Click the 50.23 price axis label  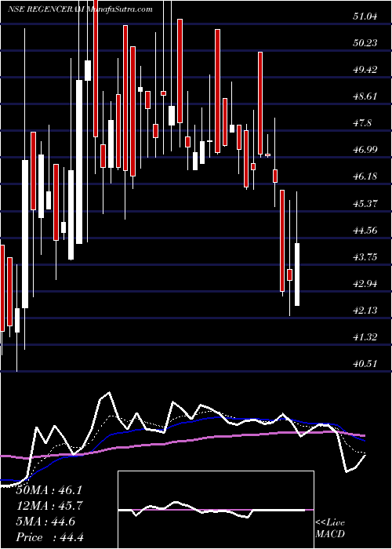click(x=365, y=42)
